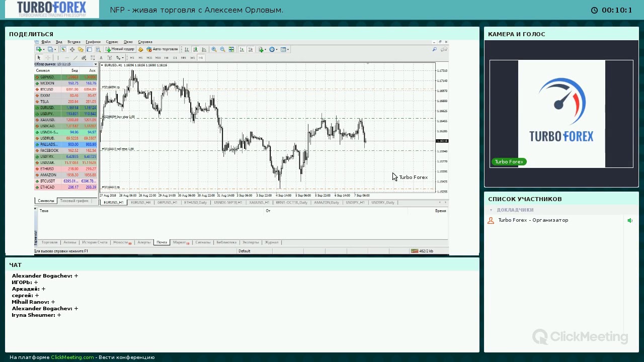Viewport: 644px width, 362px height.
Task: Open the chat bubbles icon in terminal
Action: coord(444,49)
